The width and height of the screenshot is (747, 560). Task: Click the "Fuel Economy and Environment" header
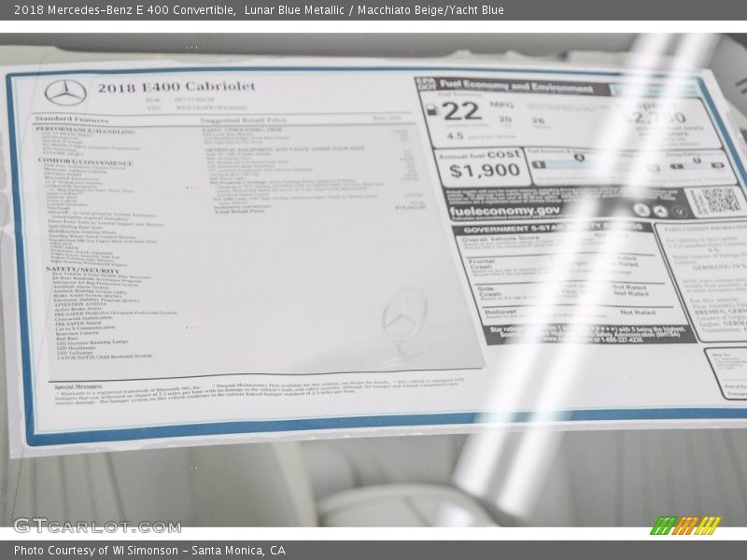pos(516,87)
